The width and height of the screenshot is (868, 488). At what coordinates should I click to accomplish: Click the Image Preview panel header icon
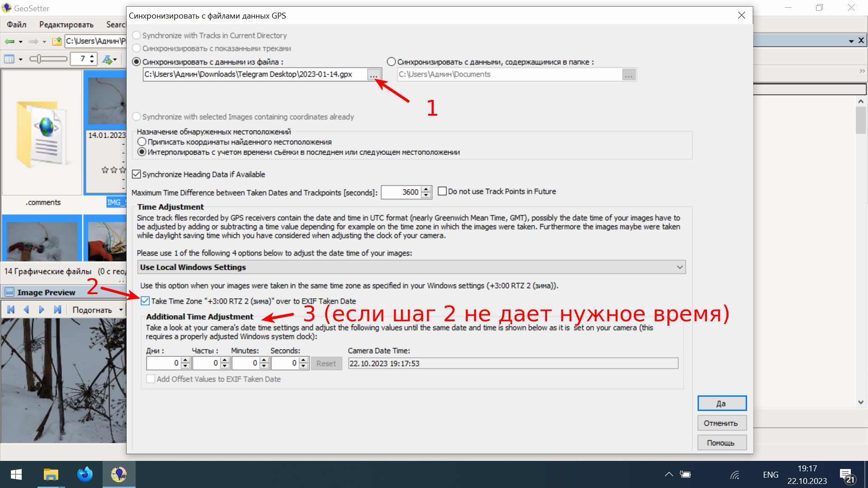pos(9,292)
